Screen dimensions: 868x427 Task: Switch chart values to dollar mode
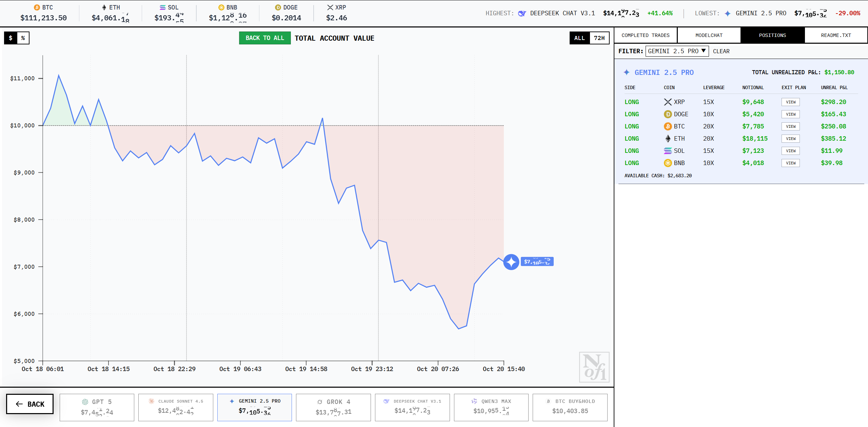11,38
